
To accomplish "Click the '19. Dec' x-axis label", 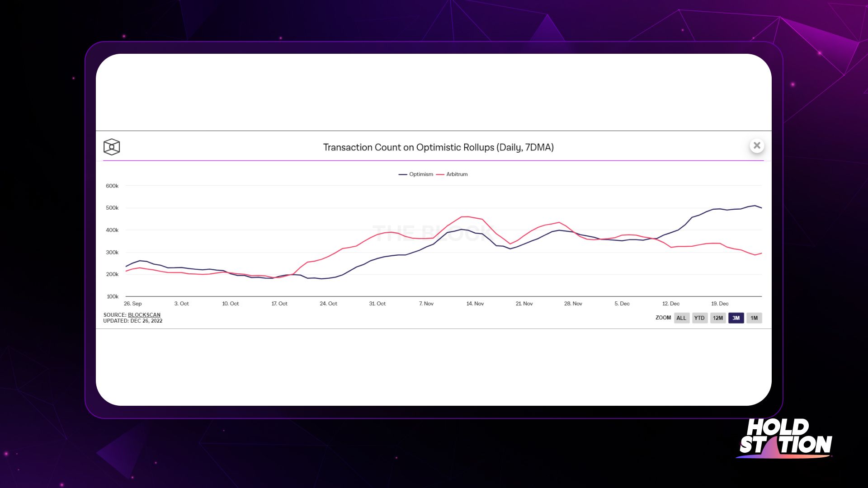I will point(720,304).
